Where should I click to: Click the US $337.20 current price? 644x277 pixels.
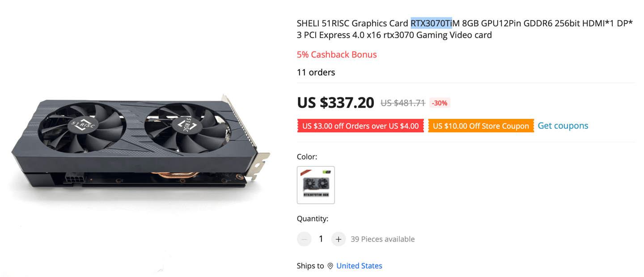[x=335, y=102]
